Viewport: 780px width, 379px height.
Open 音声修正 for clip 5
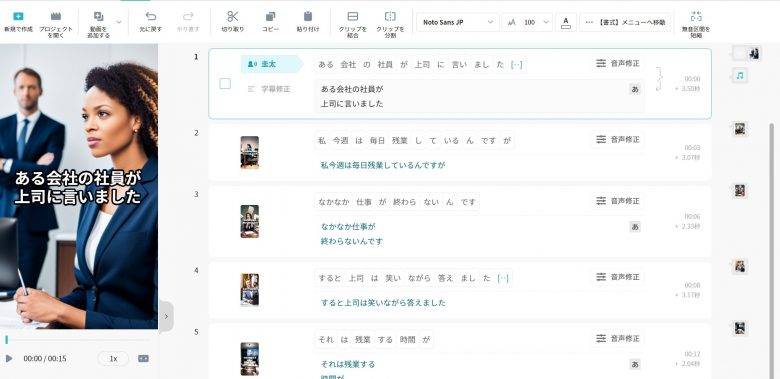coord(618,339)
